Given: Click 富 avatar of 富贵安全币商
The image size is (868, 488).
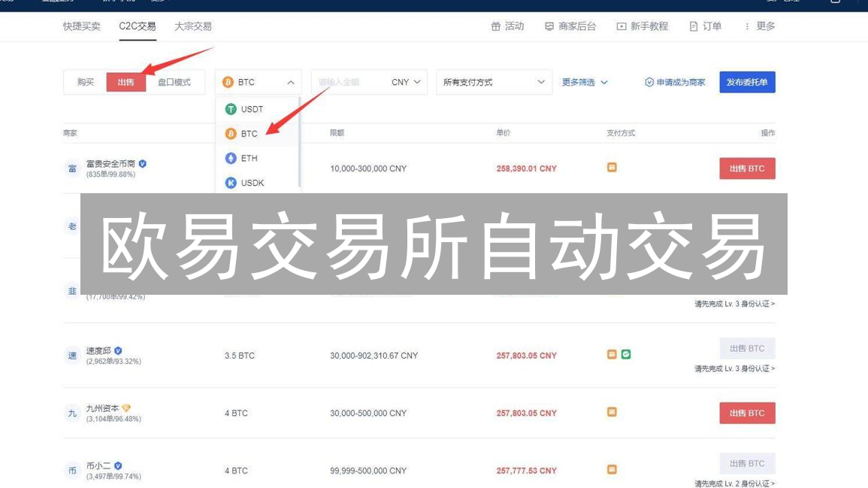Looking at the screenshot, I should pos(72,168).
